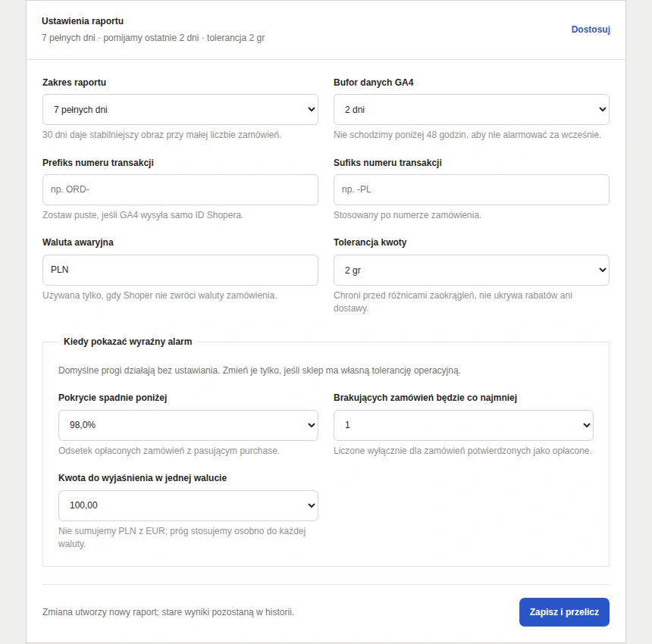Click the 'Prefiks numeru transakcji' label
Image resolution: width=652 pixels, height=644 pixels.
(98, 163)
